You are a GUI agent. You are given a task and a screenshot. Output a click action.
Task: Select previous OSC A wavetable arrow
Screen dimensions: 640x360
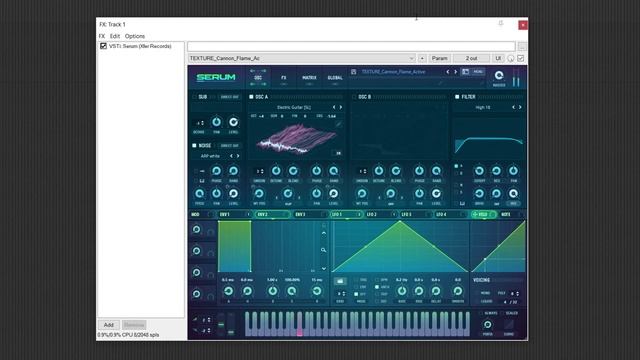click(x=334, y=107)
